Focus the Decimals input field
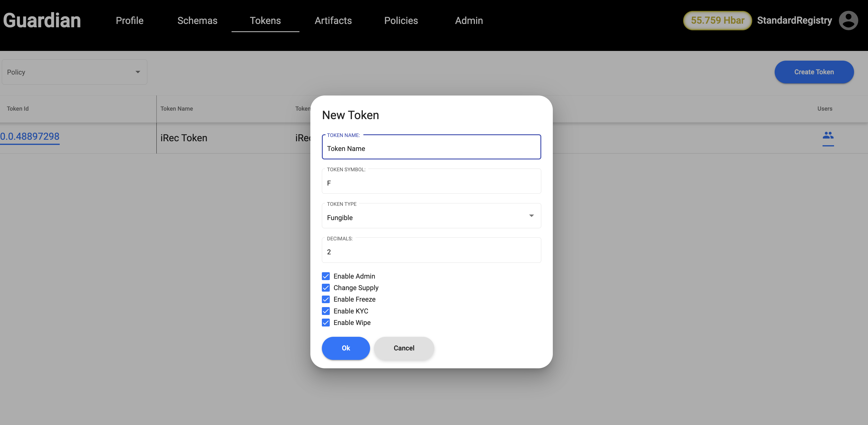Viewport: 868px width, 425px height. (x=431, y=252)
